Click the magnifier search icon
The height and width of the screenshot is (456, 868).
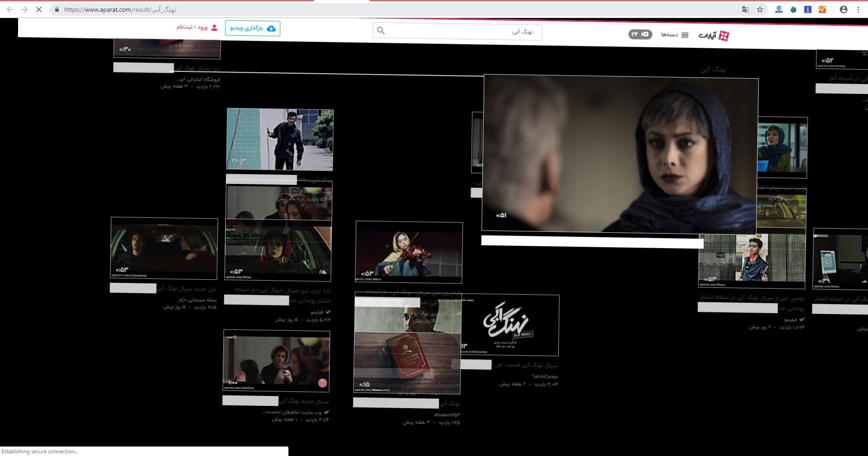coord(381,30)
